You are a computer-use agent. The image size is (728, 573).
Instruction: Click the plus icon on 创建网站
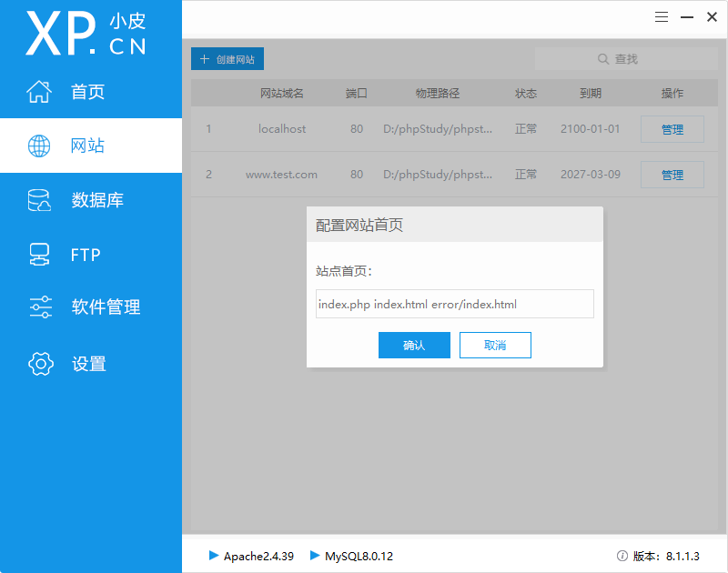point(204,59)
